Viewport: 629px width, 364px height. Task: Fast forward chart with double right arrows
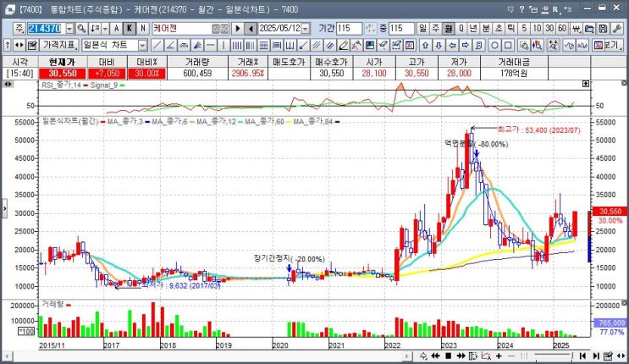pos(461,356)
